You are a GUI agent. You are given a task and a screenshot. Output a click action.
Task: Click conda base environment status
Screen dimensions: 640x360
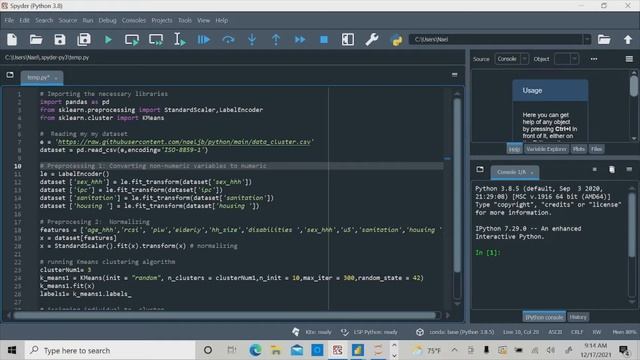pos(456,332)
